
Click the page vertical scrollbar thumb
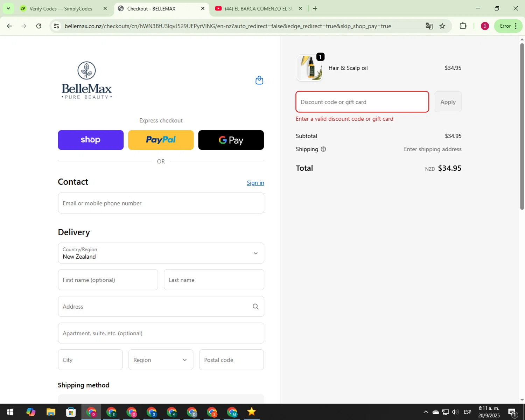522,126
